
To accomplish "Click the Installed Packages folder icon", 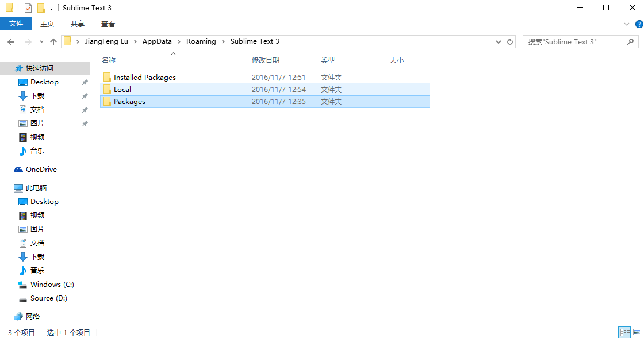I will tap(107, 77).
